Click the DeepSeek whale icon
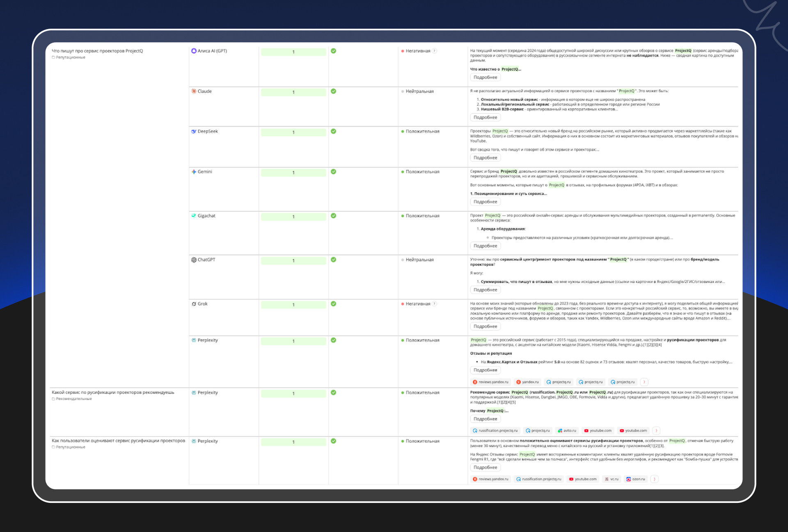Screen dimensions: 788x532 (194, 131)
